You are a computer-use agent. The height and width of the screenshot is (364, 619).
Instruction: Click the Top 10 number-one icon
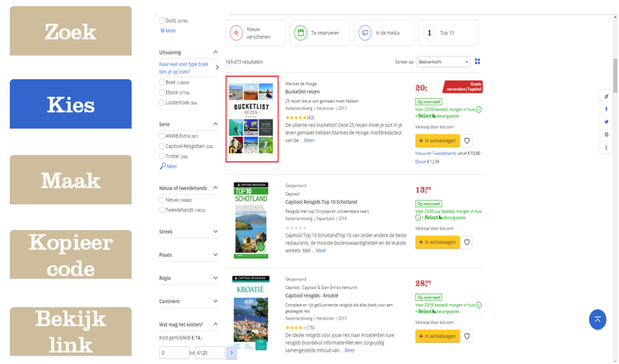click(429, 33)
